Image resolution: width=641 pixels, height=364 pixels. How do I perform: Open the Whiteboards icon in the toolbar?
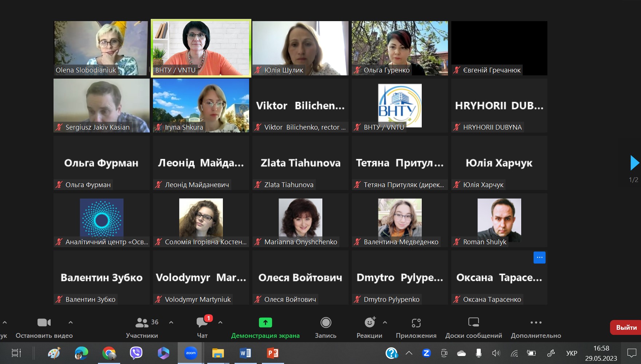(x=473, y=322)
